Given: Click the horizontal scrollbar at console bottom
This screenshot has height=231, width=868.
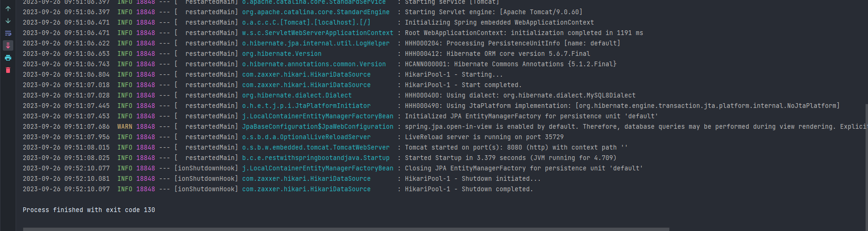Looking at the screenshot, I should [346, 229].
